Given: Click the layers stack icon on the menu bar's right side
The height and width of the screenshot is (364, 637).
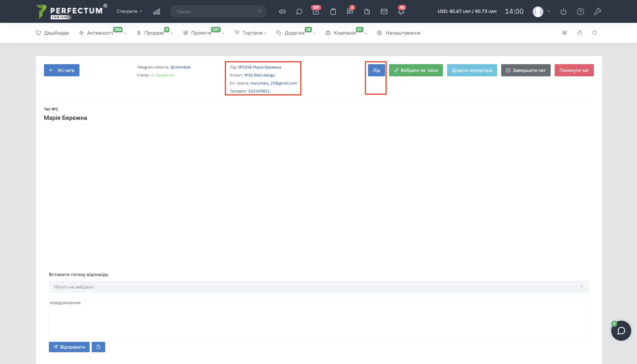Looking at the screenshot, I should (x=564, y=33).
